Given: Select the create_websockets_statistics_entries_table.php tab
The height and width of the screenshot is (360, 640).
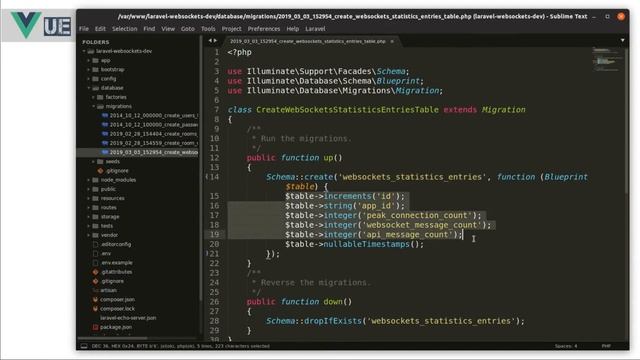Looking at the screenshot, I should click(x=308, y=41).
